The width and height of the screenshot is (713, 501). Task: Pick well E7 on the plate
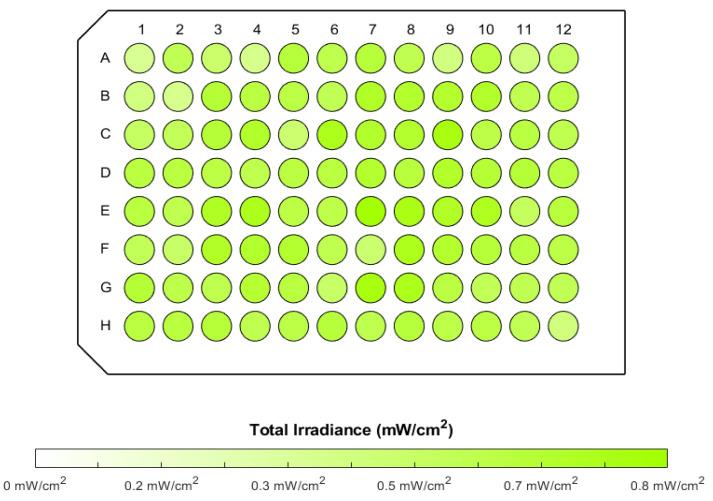coord(371,210)
